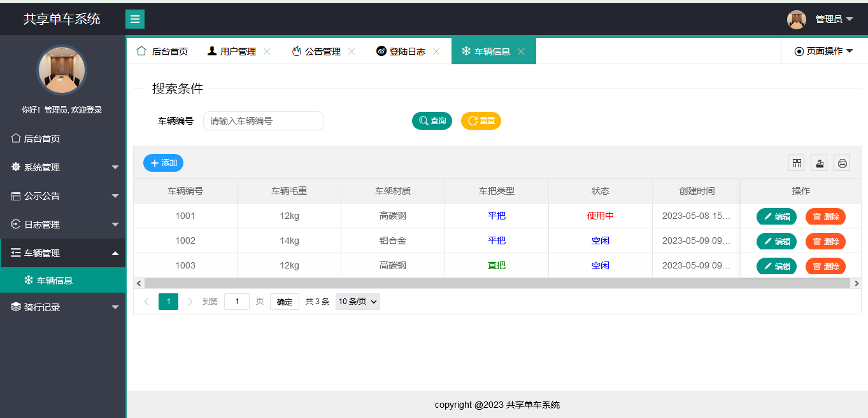Edit vehicle 1002
The image size is (868, 418).
(776, 241)
